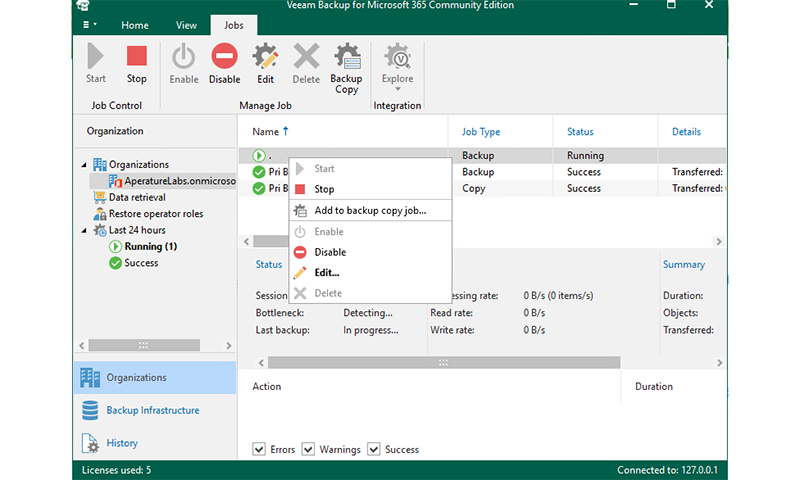The height and width of the screenshot is (480, 800).
Task: Click the greyed Enable context menu entry
Action: 370,232
